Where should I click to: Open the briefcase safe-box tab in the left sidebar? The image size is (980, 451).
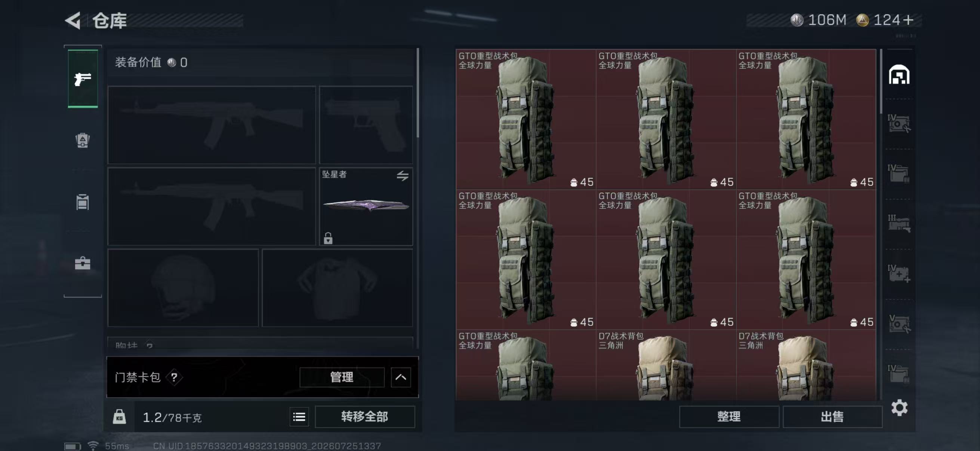tap(83, 263)
